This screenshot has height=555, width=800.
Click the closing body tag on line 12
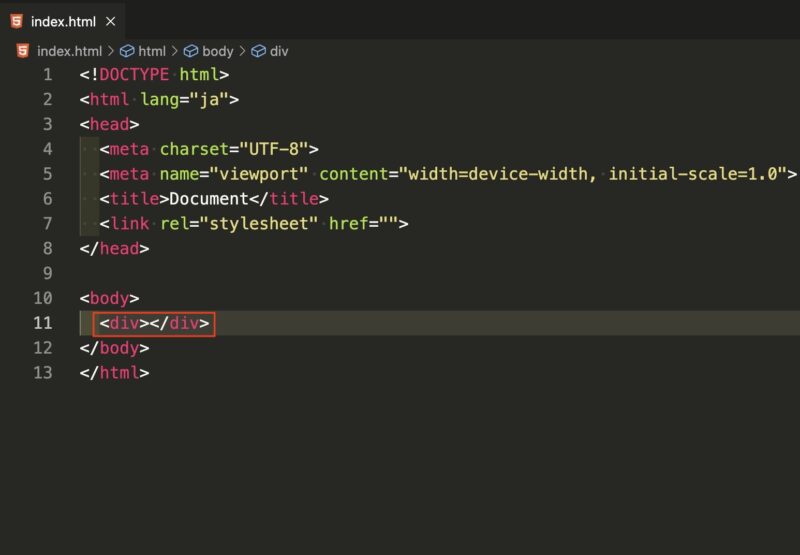point(114,348)
